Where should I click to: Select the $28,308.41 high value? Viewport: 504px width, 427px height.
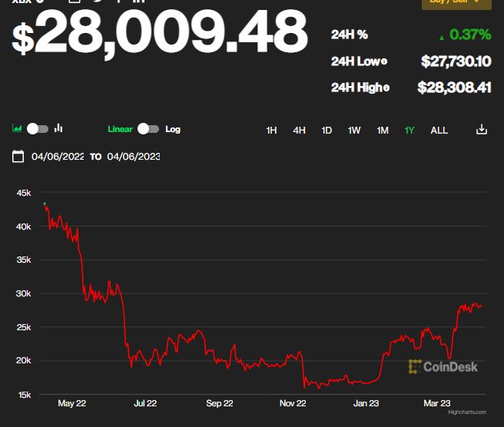[x=454, y=88]
